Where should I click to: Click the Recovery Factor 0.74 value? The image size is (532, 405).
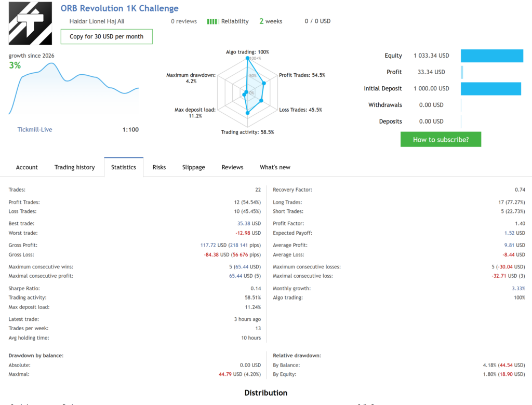[520, 190]
